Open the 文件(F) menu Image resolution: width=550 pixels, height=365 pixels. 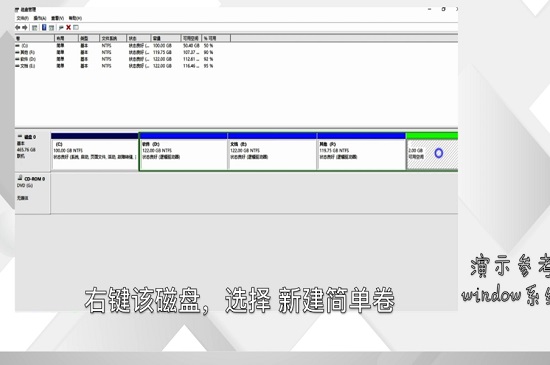pos(22,18)
